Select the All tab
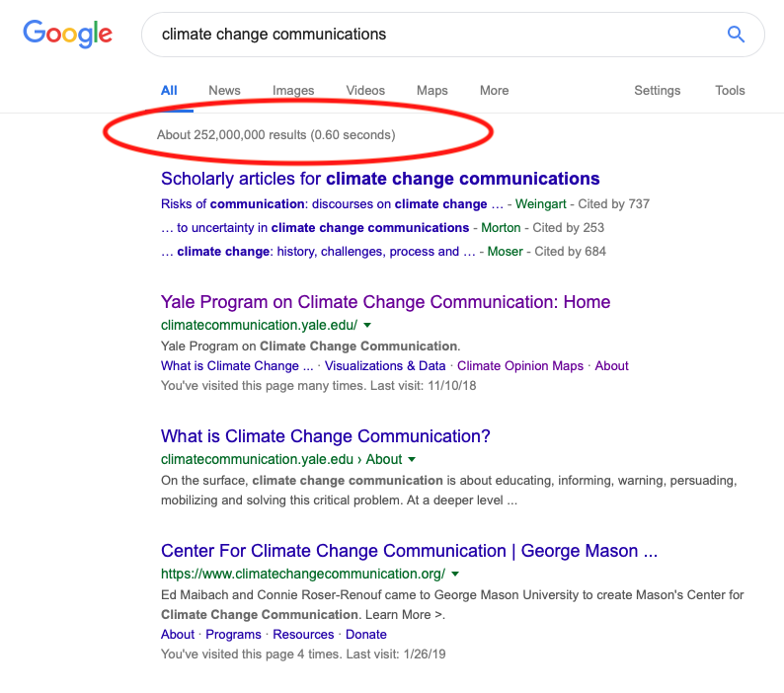The image size is (784, 693). [x=169, y=91]
